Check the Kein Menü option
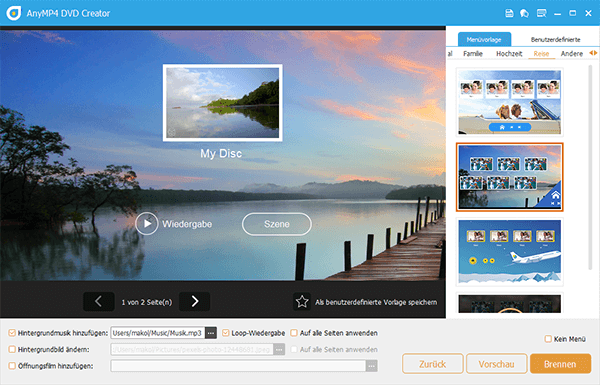 pos(548,339)
